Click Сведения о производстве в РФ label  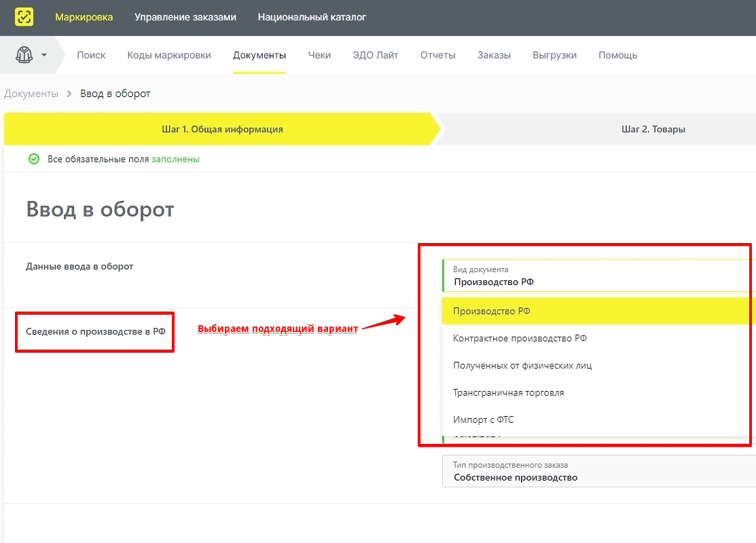coord(96,331)
